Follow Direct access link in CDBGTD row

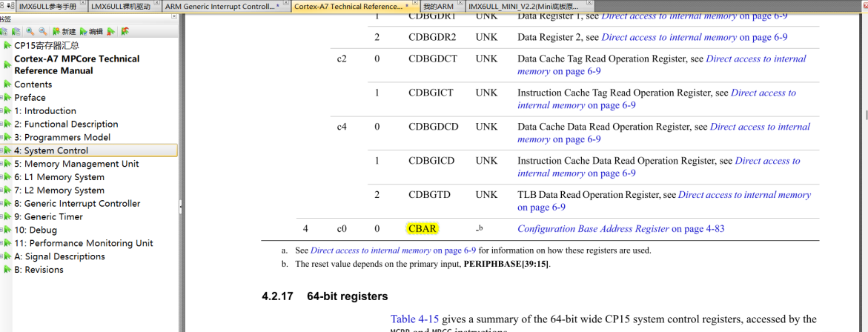(x=663, y=201)
